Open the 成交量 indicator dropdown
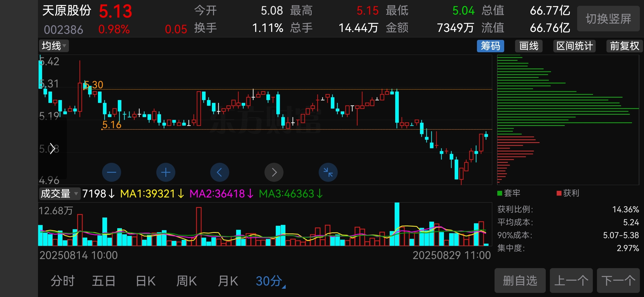The height and width of the screenshot is (297, 644). pyautogui.click(x=59, y=194)
